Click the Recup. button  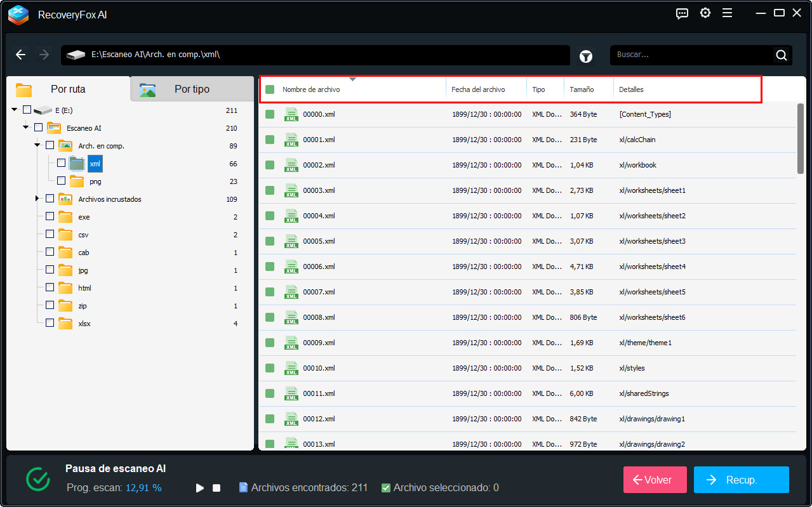point(741,480)
